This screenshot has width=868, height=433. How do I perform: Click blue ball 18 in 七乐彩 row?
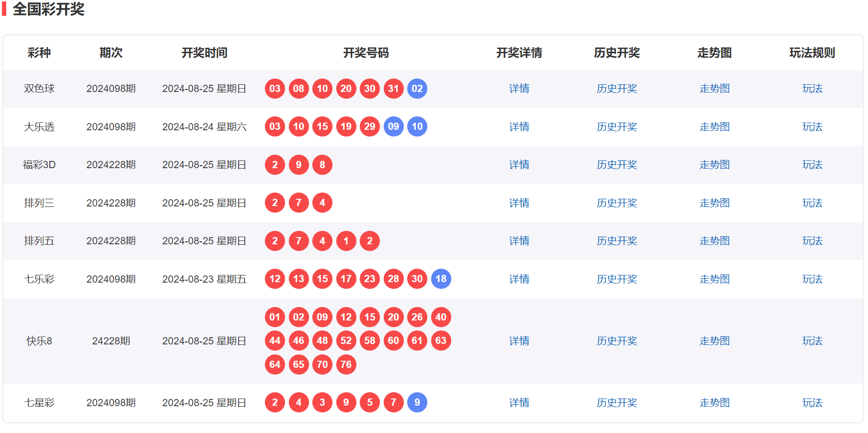click(x=441, y=279)
